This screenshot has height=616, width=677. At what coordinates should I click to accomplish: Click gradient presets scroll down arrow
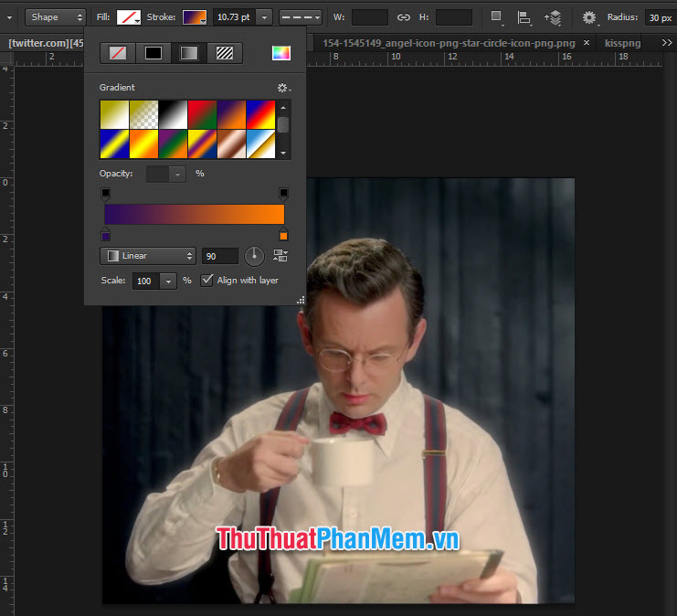click(x=283, y=153)
